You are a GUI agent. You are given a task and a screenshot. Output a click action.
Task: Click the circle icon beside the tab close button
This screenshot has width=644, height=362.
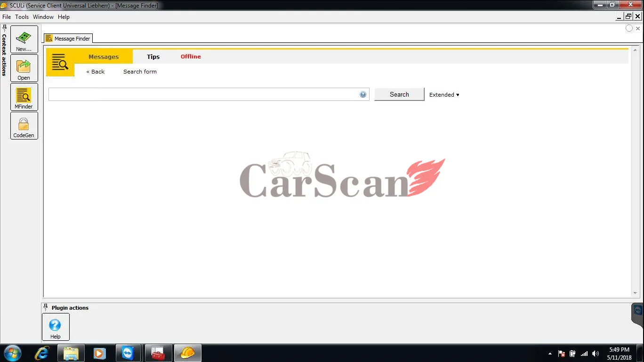pos(629,28)
